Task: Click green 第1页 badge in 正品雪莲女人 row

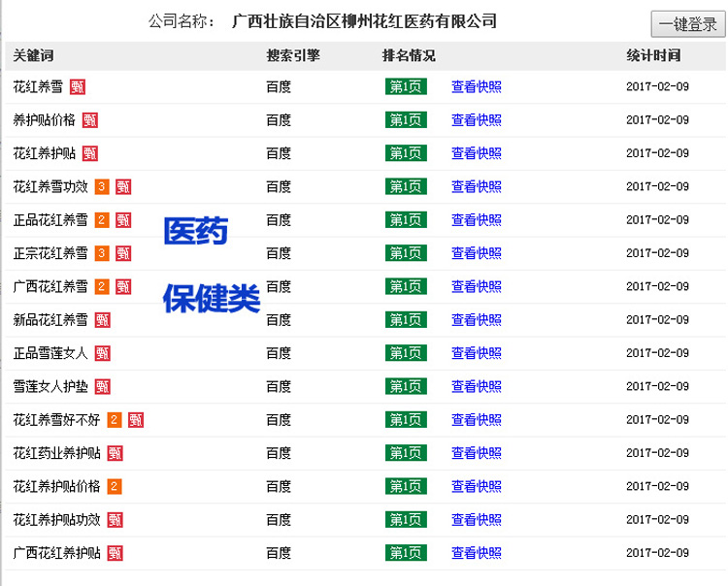Action: tap(406, 353)
